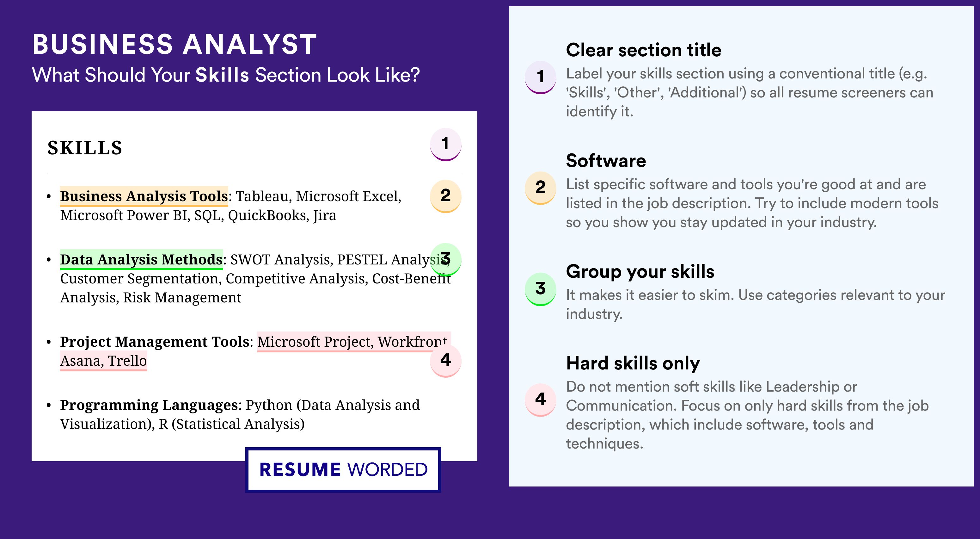Screen dimensions: 980x539
Task: Click the highlighted Business Analysis Tools label
Action: click(144, 196)
